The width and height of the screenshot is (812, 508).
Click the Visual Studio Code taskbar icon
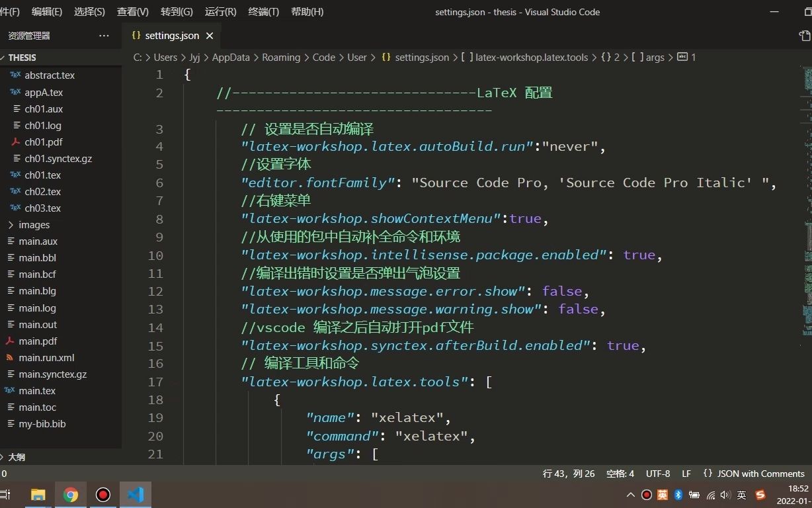pos(136,494)
